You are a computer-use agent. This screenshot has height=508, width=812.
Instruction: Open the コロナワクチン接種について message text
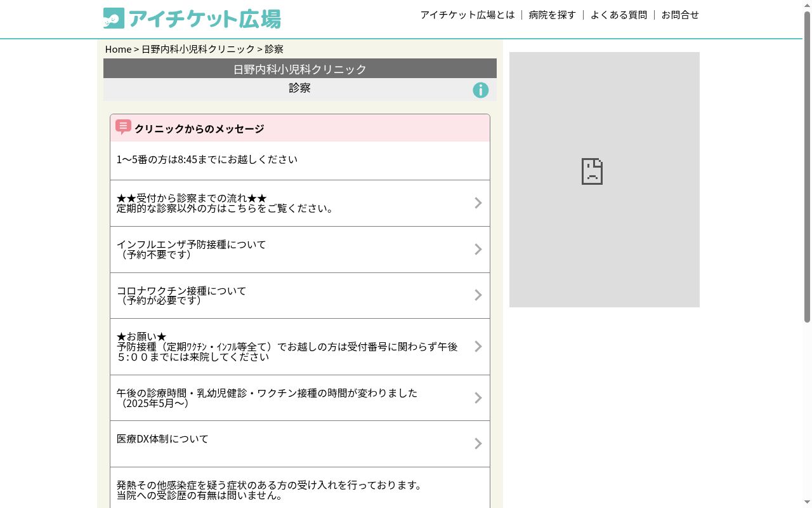[181, 296]
